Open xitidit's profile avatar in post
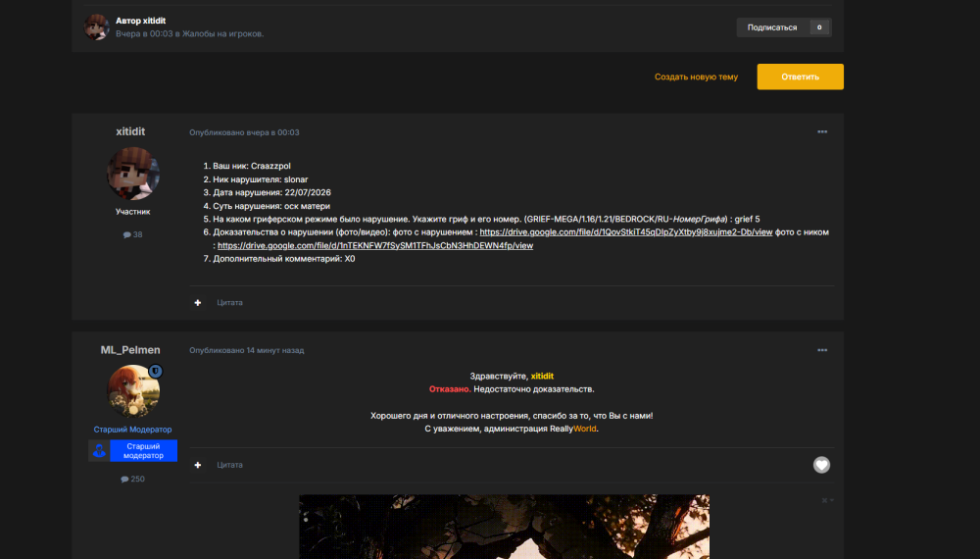This screenshot has width=980, height=559. (132, 174)
